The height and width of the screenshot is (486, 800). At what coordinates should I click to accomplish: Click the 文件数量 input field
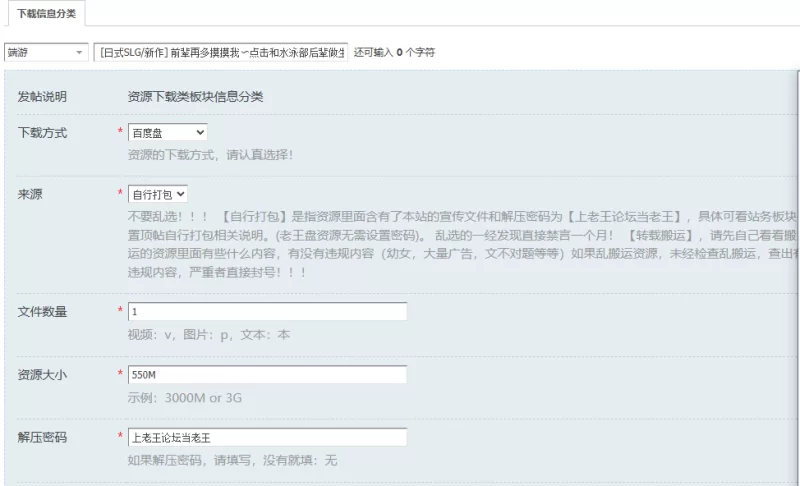click(267, 312)
